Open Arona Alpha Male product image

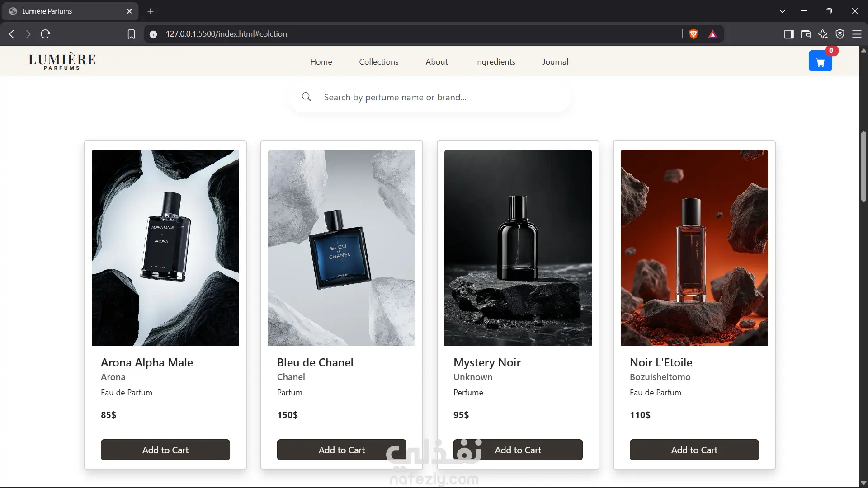(165, 248)
